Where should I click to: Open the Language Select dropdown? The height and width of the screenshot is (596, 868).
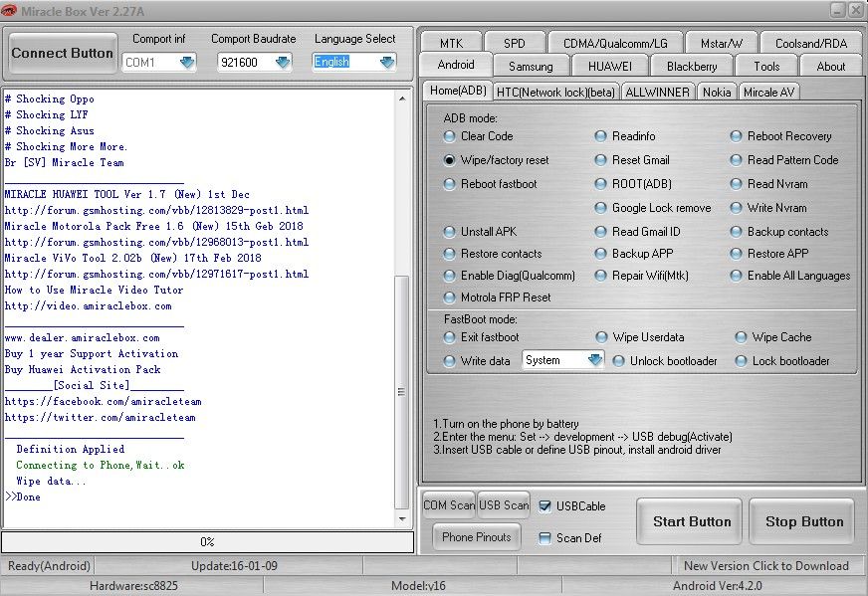coord(386,62)
